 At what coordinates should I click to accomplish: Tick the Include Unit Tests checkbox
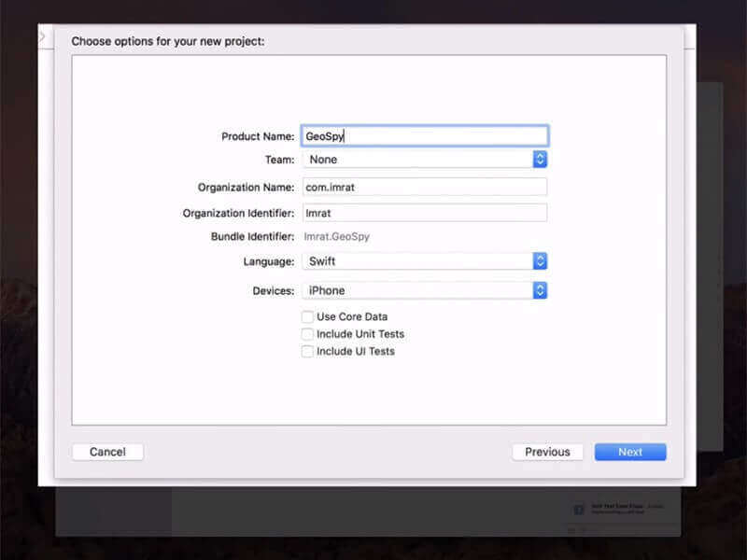(x=307, y=334)
